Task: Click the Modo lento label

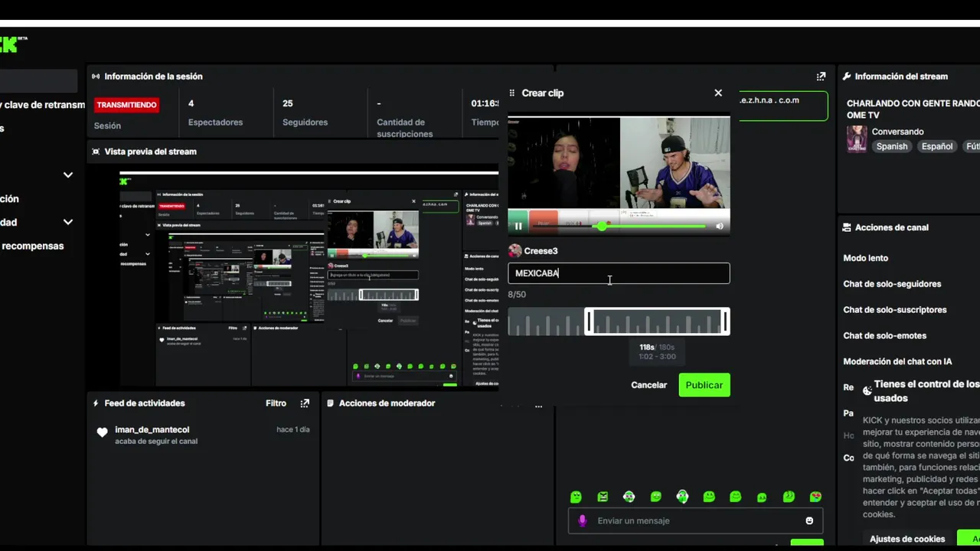Action: [866, 258]
